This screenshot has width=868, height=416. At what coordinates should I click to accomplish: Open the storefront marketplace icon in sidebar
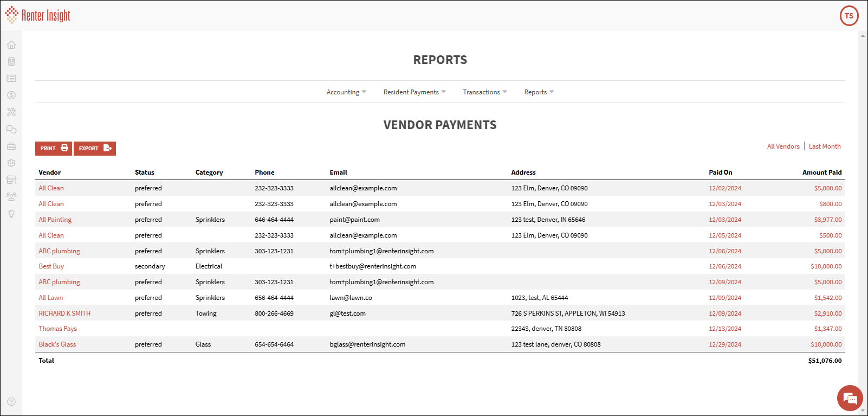click(x=11, y=180)
